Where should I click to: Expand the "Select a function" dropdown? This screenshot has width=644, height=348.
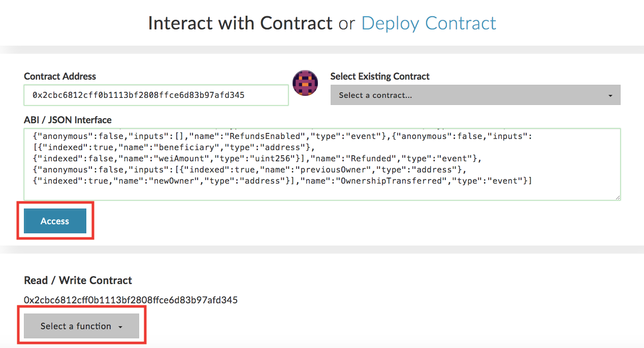coord(81,326)
